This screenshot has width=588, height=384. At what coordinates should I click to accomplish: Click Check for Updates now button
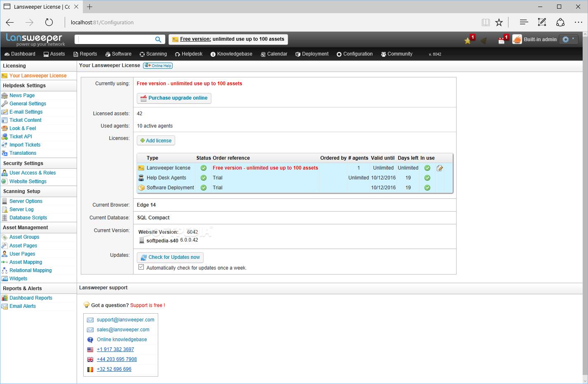[170, 257]
